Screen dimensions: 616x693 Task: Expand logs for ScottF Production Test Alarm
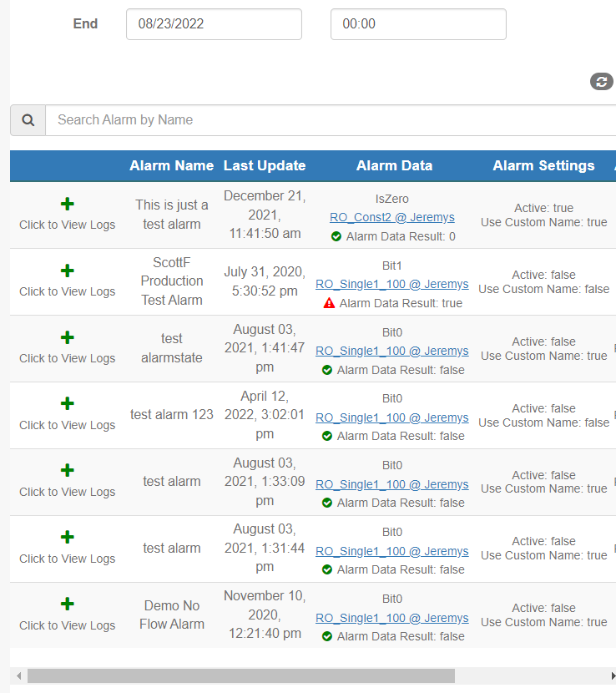coord(67,271)
